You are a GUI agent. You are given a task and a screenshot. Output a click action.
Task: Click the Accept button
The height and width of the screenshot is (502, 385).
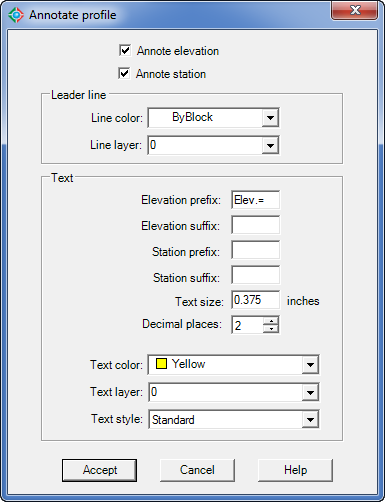[99, 470]
